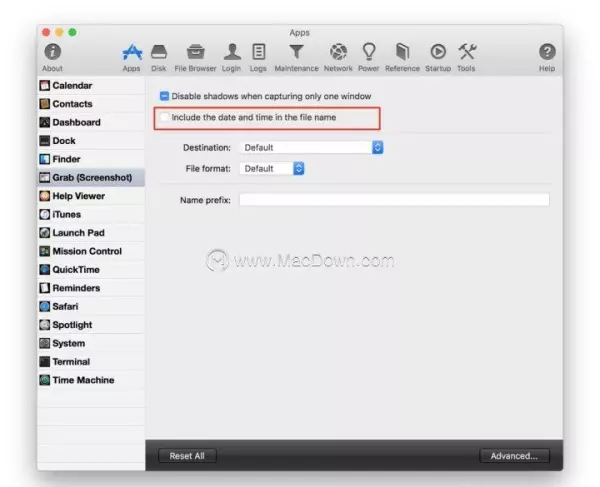Select Mission Control in the sidebar
This screenshot has width=600, height=487.
[91, 251]
